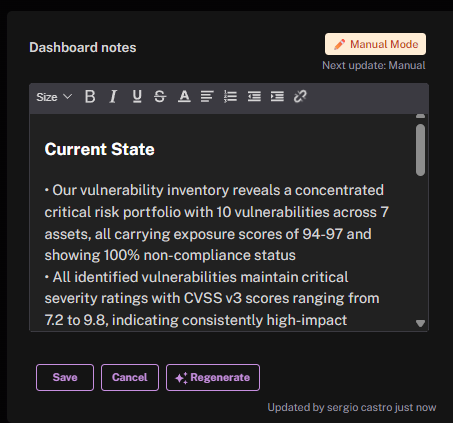The image size is (453, 423).
Task: Toggle the Manual Mode button
Action: pyautogui.click(x=375, y=44)
